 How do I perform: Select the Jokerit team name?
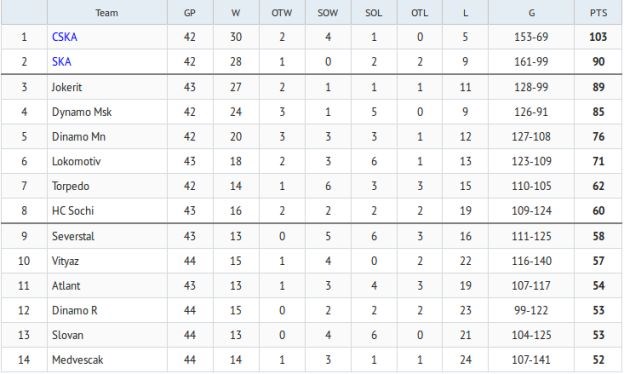(67, 87)
